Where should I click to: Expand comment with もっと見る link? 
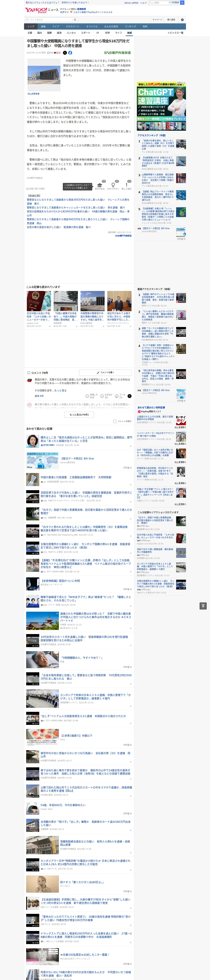(60, 390)
